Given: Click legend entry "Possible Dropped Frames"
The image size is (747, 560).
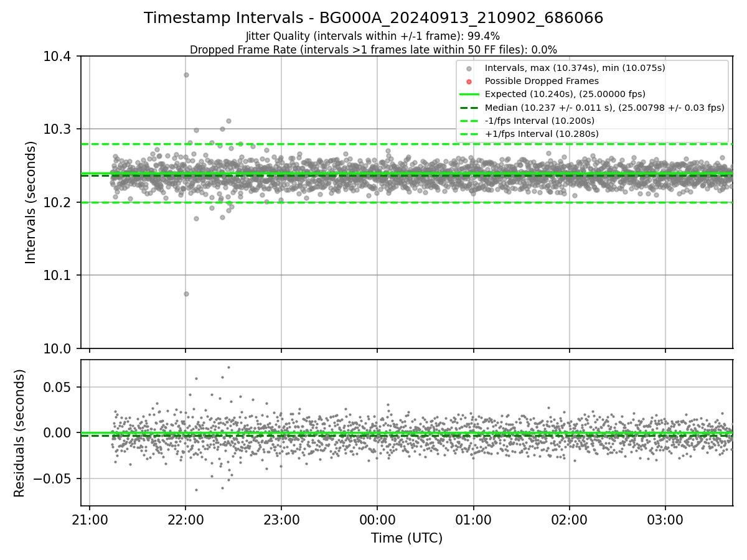Looking at the screenshot, I should coord(542,81).
